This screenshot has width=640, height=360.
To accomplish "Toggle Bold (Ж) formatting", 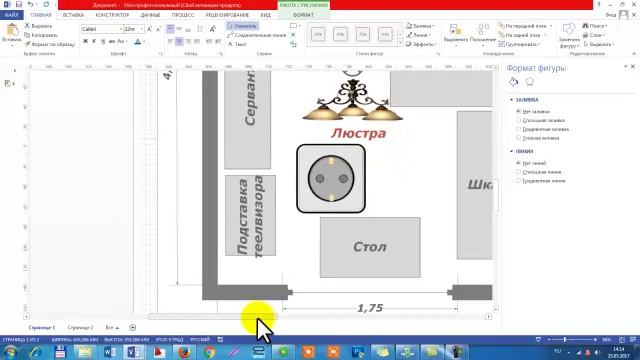I will pos(85,41).
